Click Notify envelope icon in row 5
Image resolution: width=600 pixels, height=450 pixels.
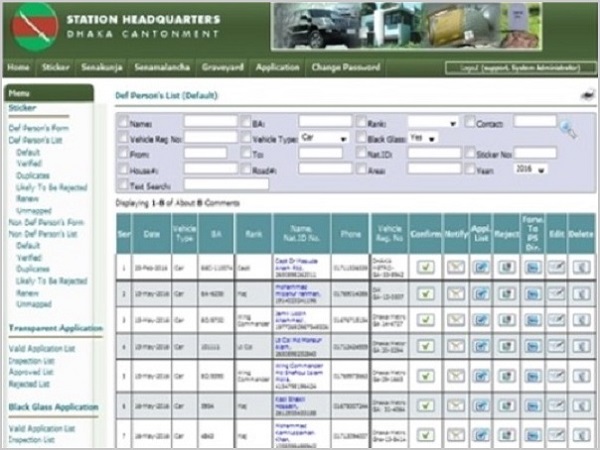(456, 376)
